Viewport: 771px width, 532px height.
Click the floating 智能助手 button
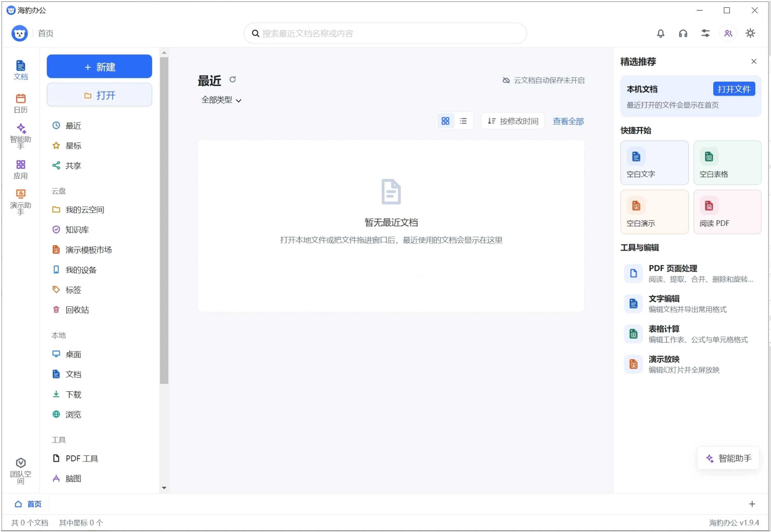point(728,458)
